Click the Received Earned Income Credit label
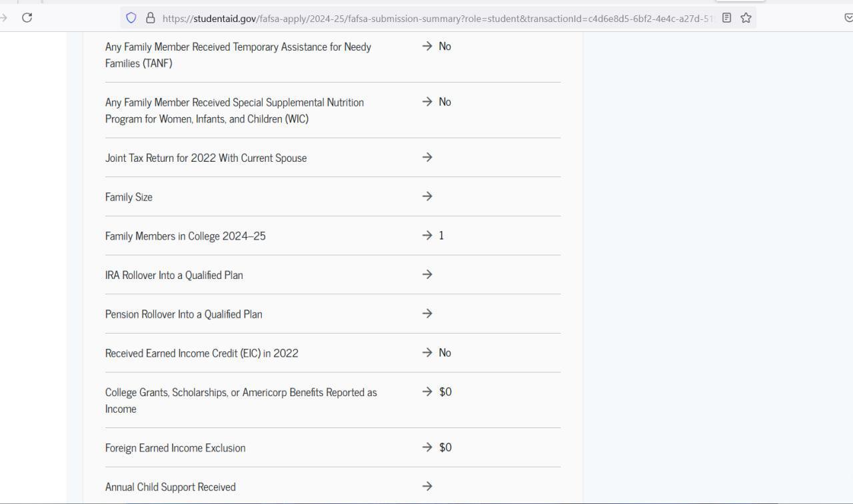The height and width of the screenshot is (504, 853). [201, 353]
